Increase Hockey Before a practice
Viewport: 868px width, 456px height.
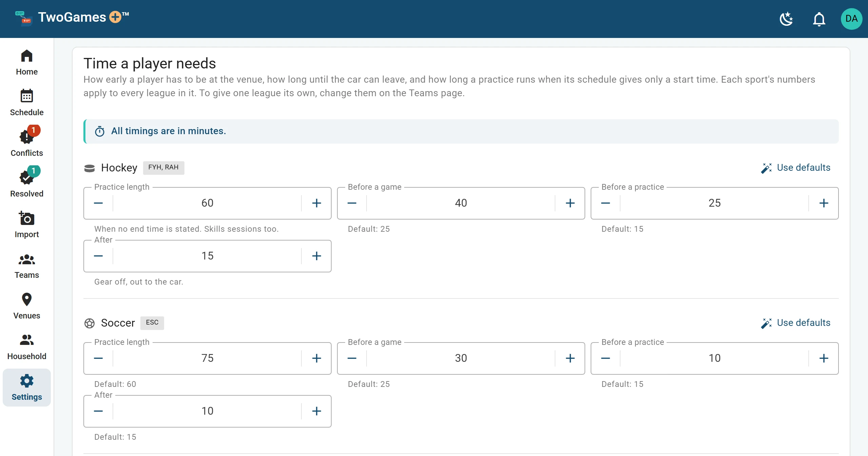tap(824, 203)
